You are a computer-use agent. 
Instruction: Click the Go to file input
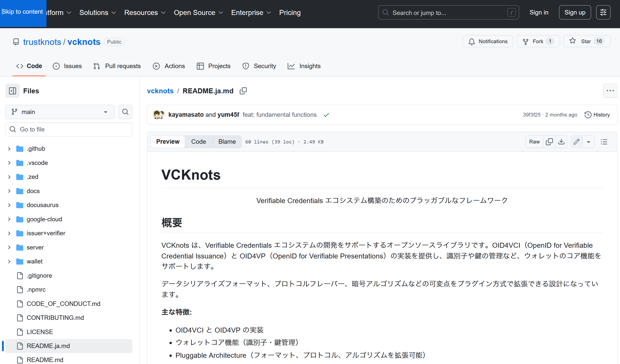click(69, 129)
